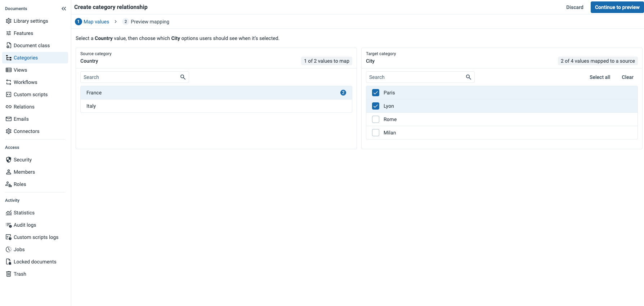Screen dimensions: 644x306
Task: Click the Views table icon
Action: (9, 70)
